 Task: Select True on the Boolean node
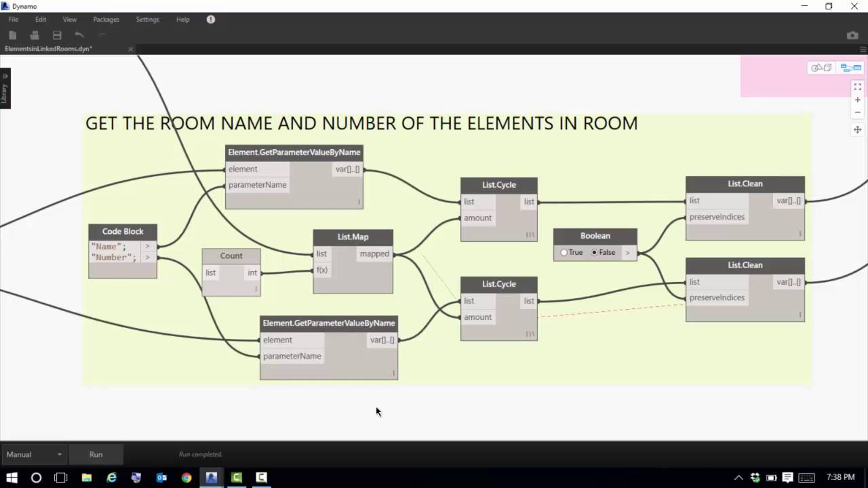point(572,252)
